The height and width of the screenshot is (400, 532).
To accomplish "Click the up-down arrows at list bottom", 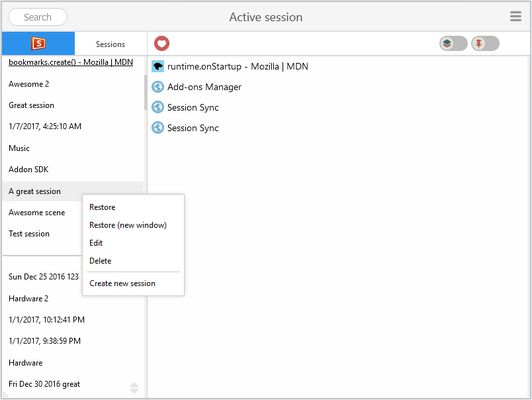I will (134, 388).
